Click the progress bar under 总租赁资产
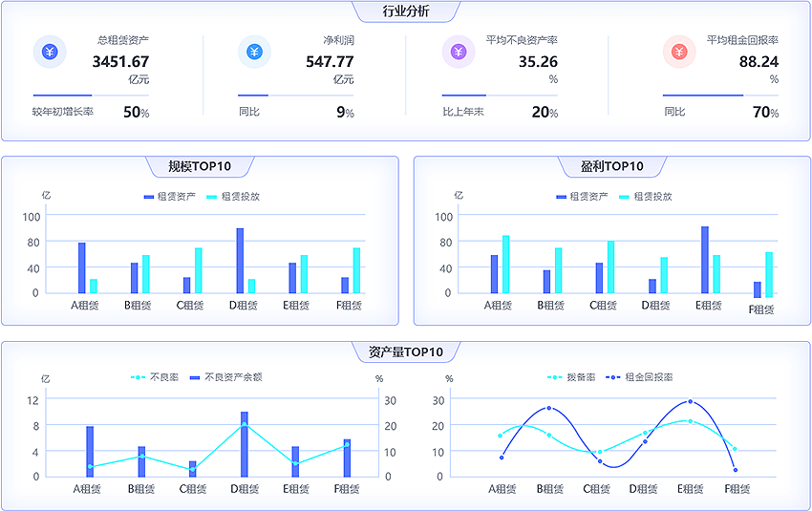Image resolution: width=812 pixels, height=511 pixels. click(x=91, y=96)
